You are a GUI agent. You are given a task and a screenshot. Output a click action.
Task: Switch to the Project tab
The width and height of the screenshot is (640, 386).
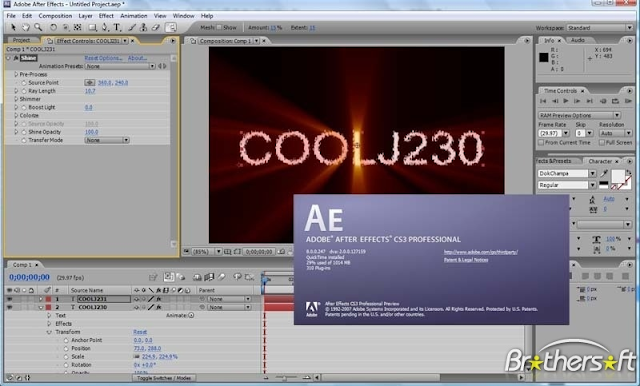[x=22, y=40]
